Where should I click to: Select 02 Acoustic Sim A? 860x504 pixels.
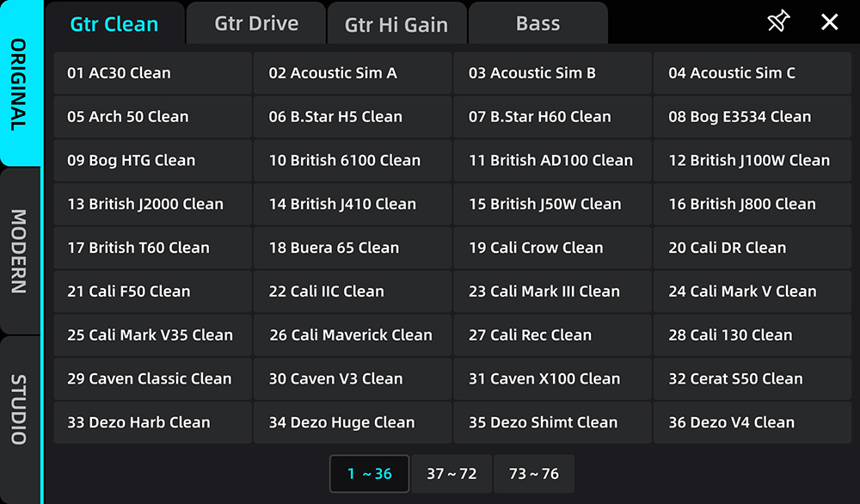[353, 73]
